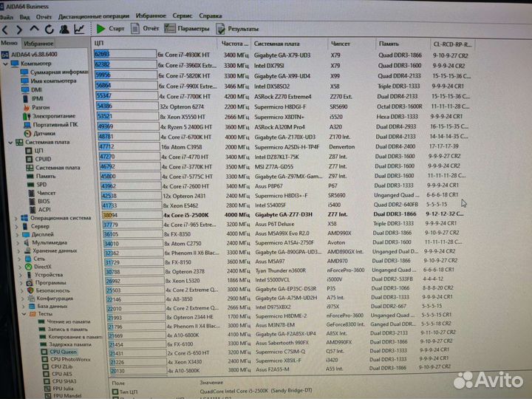Image resolution: width=532 pixels, height=399 pixels.
Task: Sort by the ЦП column header
Action: [x=154, y=44]
